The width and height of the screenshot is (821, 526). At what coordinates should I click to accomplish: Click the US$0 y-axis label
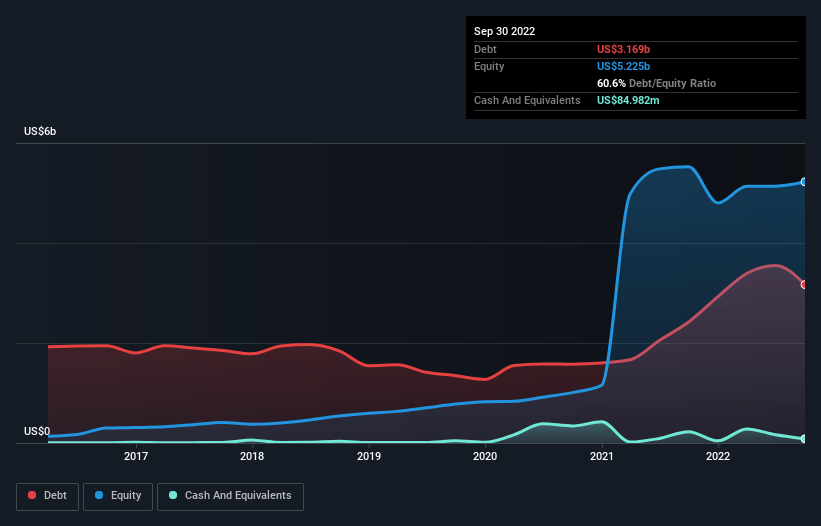37,431
